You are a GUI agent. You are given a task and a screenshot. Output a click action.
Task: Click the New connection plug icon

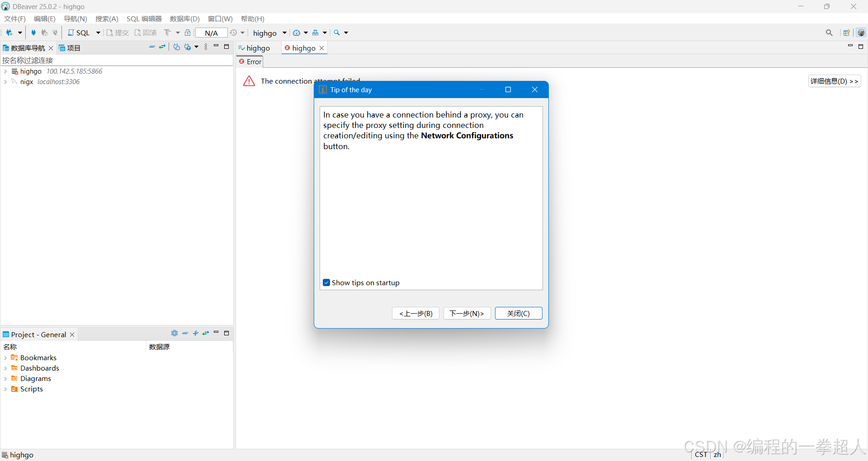click(9, 33)
